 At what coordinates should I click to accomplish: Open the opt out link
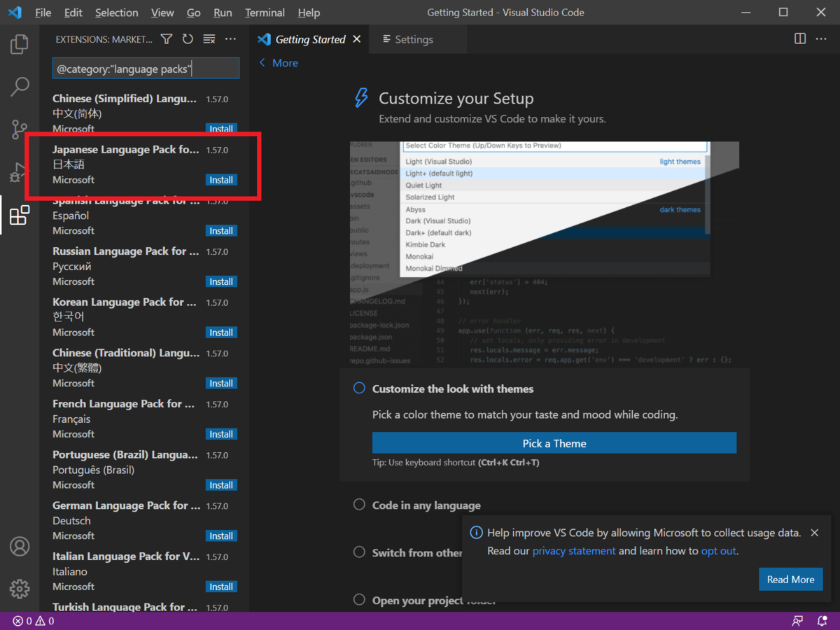click(x=718, y=551)
